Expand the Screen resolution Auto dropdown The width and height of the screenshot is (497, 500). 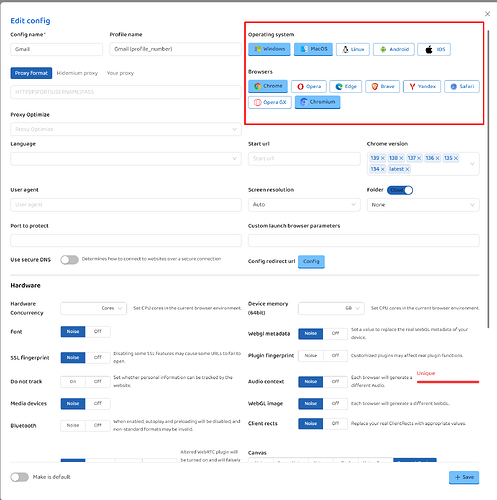coord(304,205)
